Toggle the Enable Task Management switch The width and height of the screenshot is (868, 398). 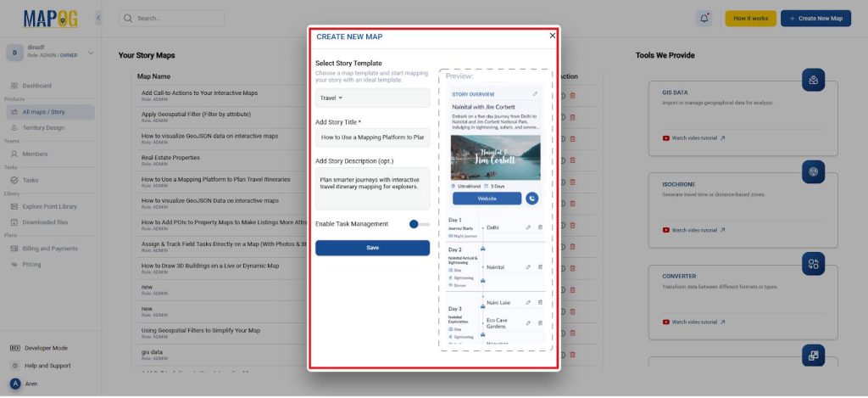tap(419, 224)
